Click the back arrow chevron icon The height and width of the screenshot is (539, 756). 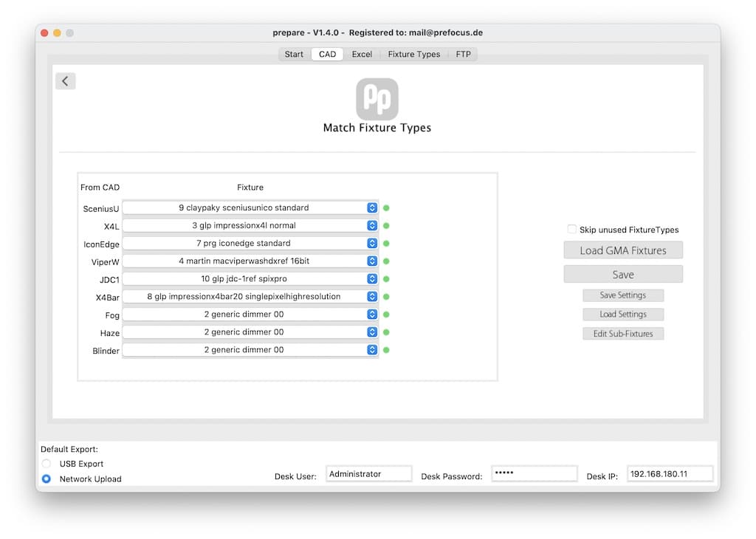pos(65,81)
